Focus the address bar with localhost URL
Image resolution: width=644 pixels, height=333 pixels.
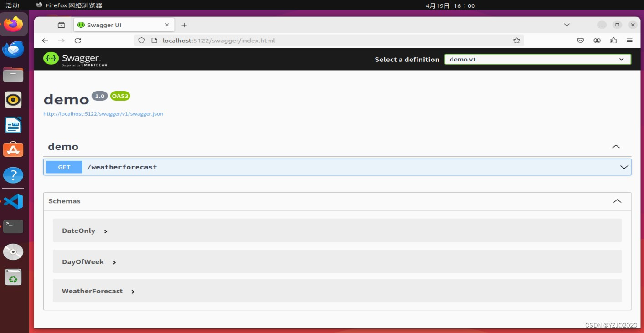(x=328, y=41)
